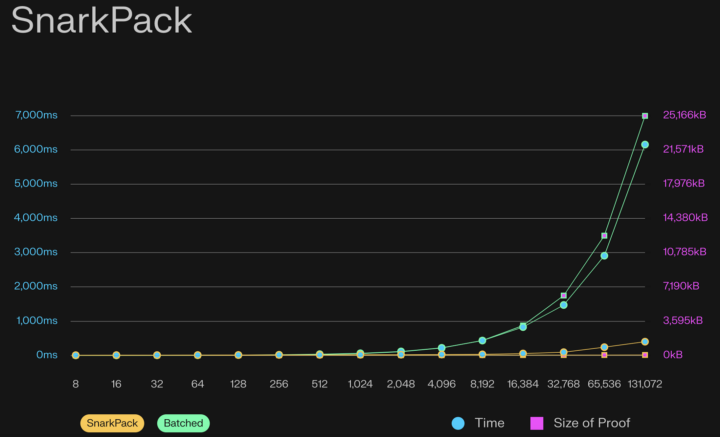Click the 16 x-axis label
The height and width of the screenshot is (437, 720).
(x=116, y=384)
